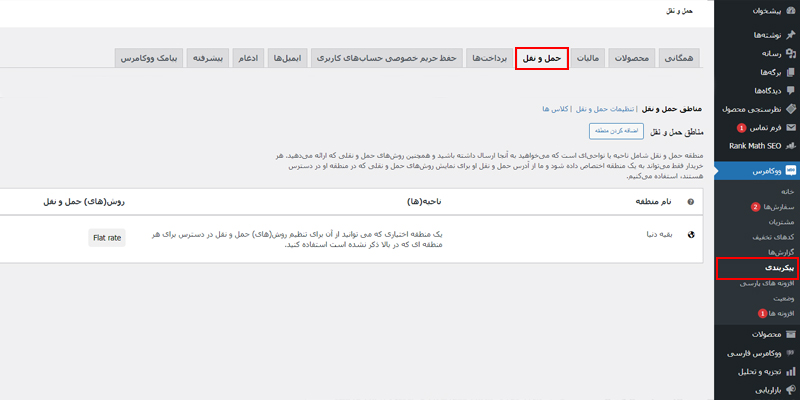Open Rank Math SEO icon
The image size is (800, 400).
790,146
